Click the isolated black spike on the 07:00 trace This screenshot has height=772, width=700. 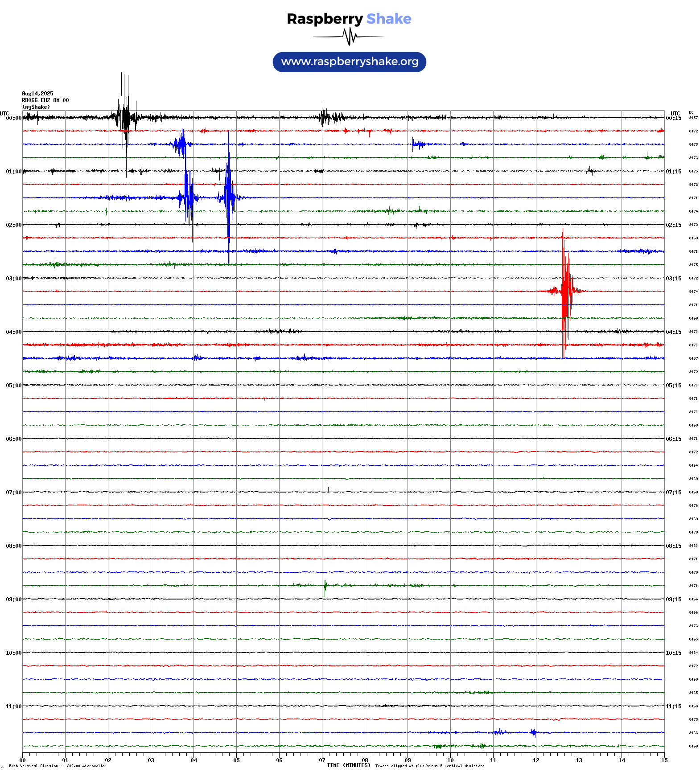(x=328, y=487)
